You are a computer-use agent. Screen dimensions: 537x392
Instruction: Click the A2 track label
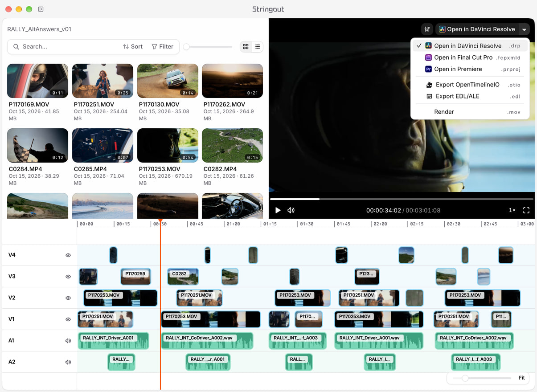12,362
